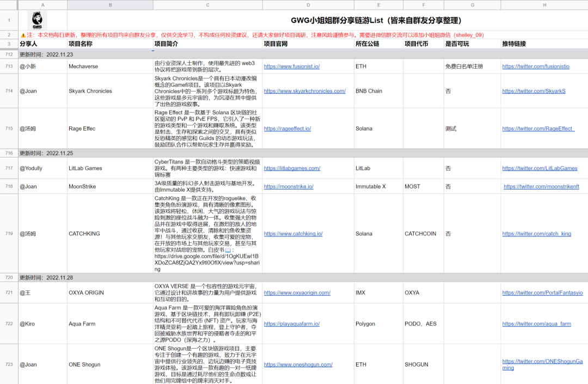Select the CATCHCOIN token cell
The width and height of the screenshot is (588, 384).
click(424, 234)
